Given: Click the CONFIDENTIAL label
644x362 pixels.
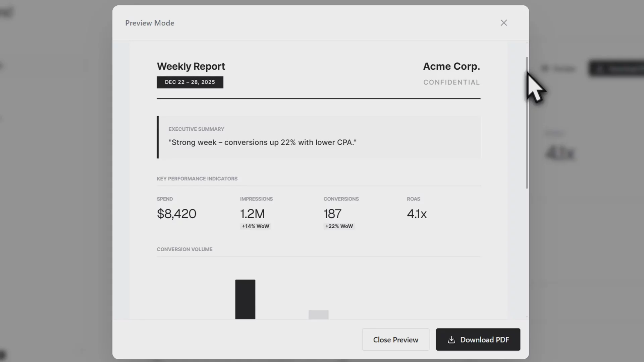Looking at the screenshot, I should pyautogui.click(x=451, y=82).
